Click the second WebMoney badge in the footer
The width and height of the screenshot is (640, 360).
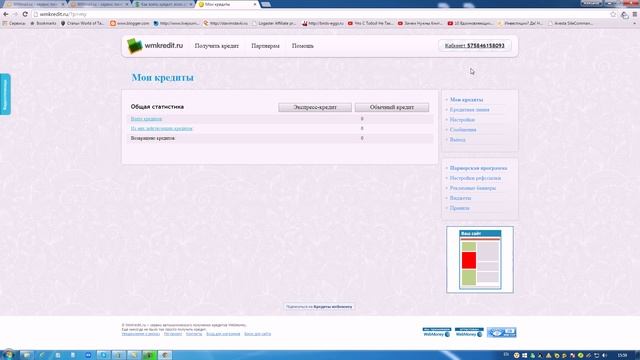tap(469, 332)
